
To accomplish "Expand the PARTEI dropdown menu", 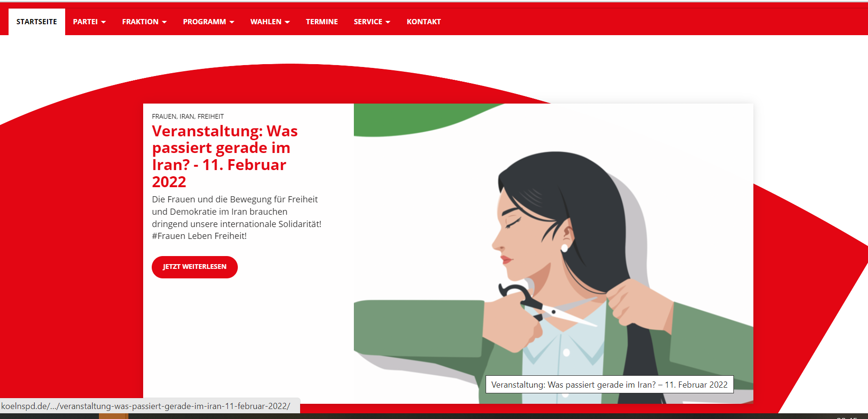I will [x=89, y=22].
